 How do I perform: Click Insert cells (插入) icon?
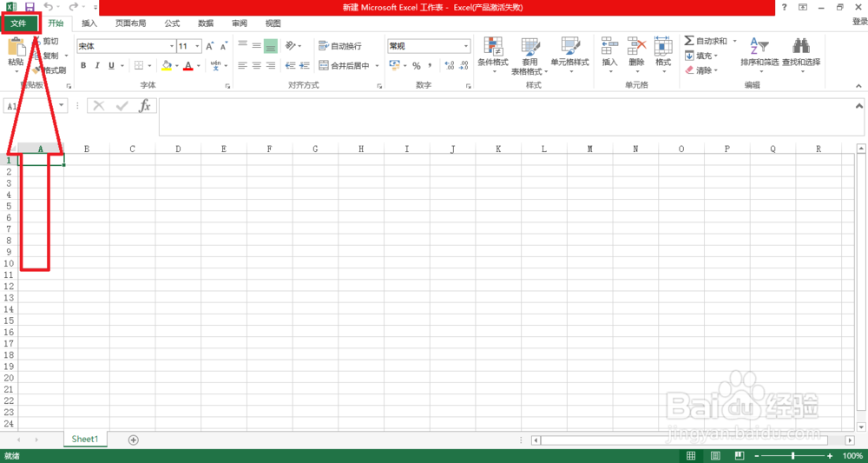609,45
